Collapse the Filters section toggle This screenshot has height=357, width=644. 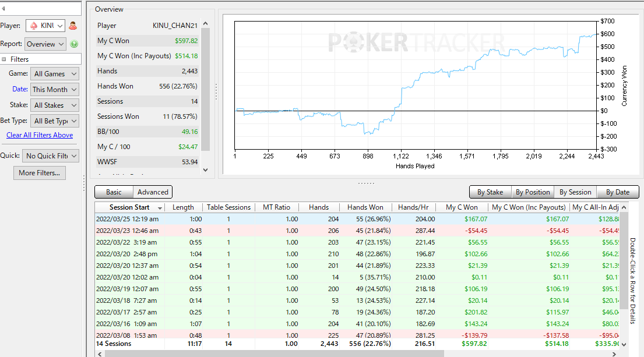click(x=3, y=59)
